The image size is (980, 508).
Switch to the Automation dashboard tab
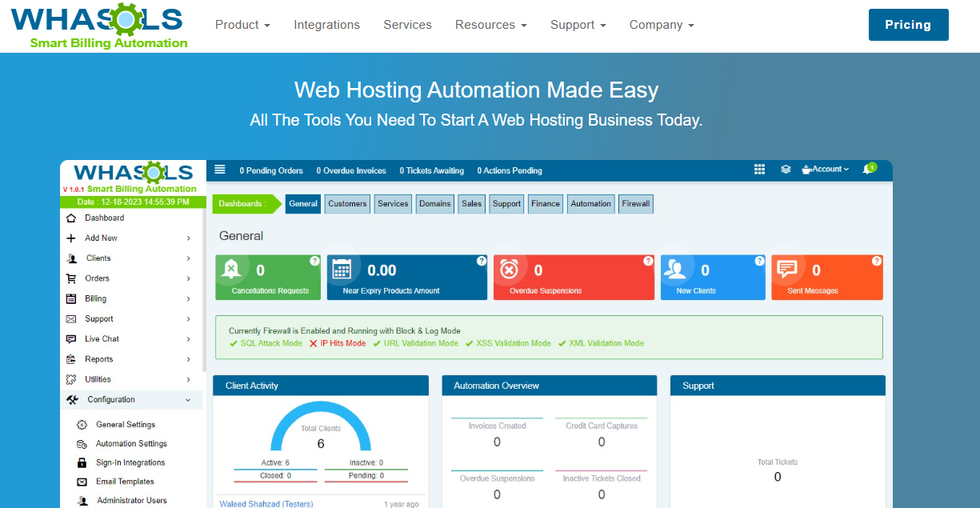point(591,204)
